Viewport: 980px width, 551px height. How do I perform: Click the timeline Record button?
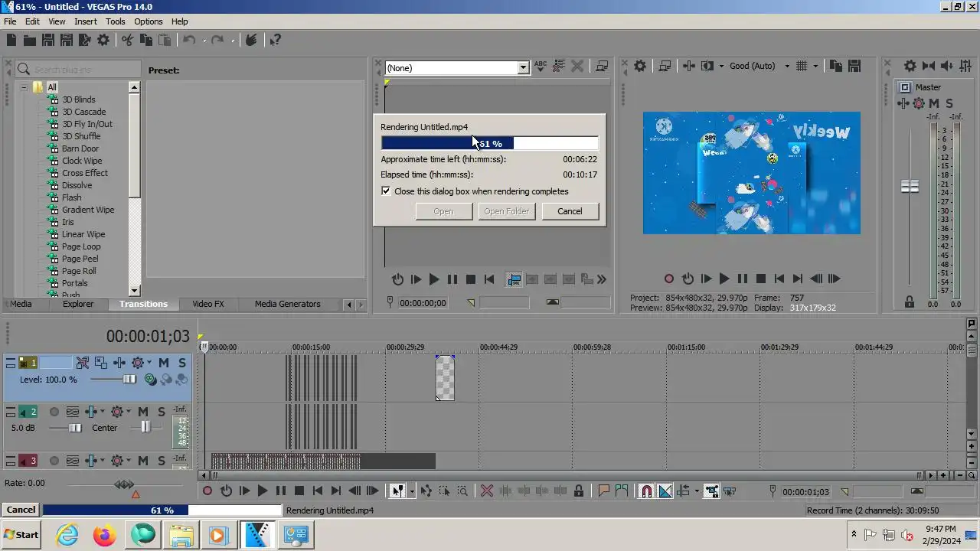(207, 491)
